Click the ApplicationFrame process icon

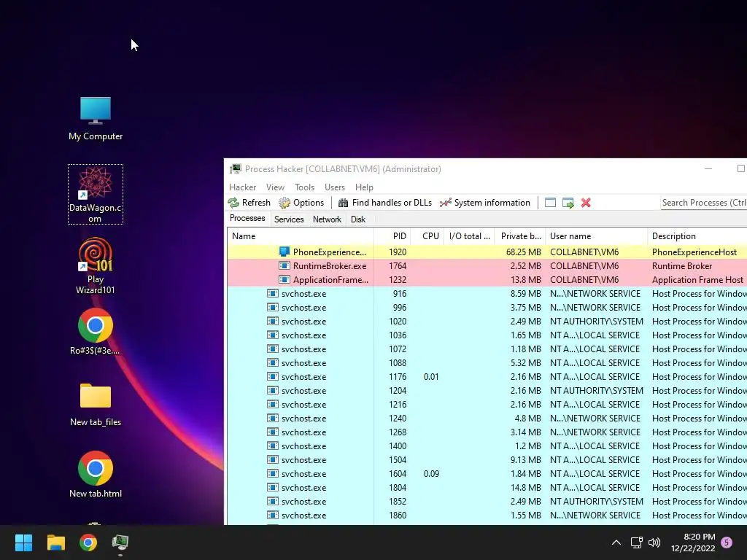click(x=285, y=279)
